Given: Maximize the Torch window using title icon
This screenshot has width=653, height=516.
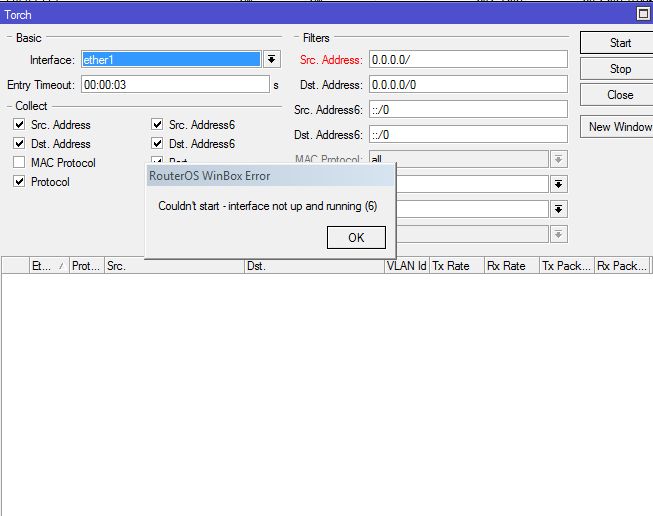Looking at the screenshot, I should pos(643,15).
